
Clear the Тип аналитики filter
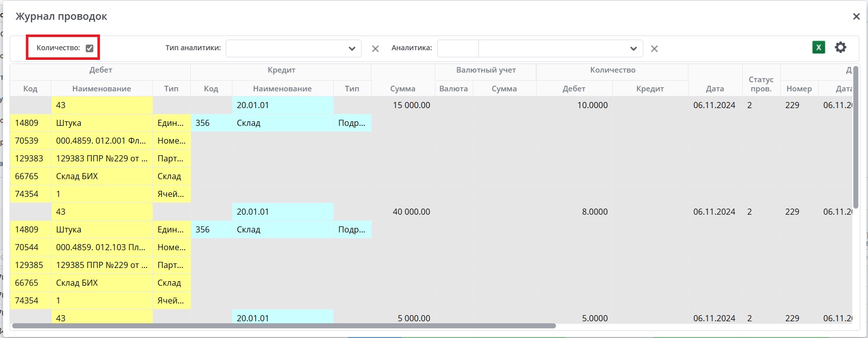(375, 49)
